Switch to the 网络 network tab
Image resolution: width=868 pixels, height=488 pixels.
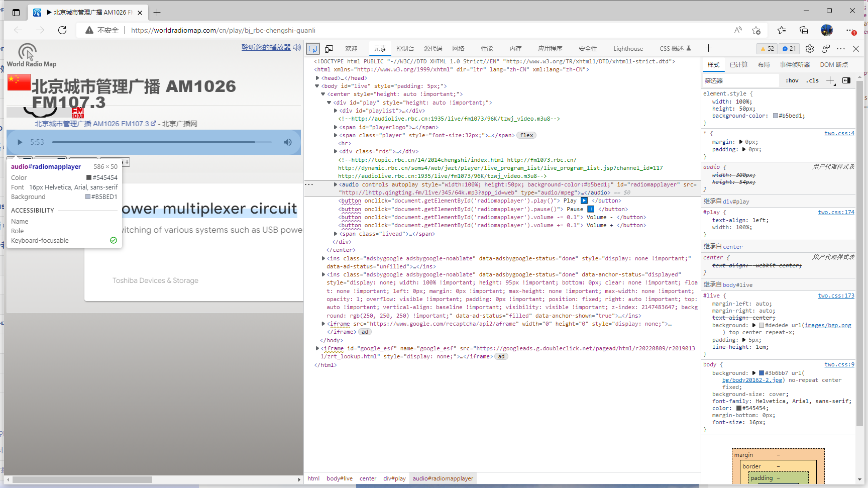pos(458,49)
